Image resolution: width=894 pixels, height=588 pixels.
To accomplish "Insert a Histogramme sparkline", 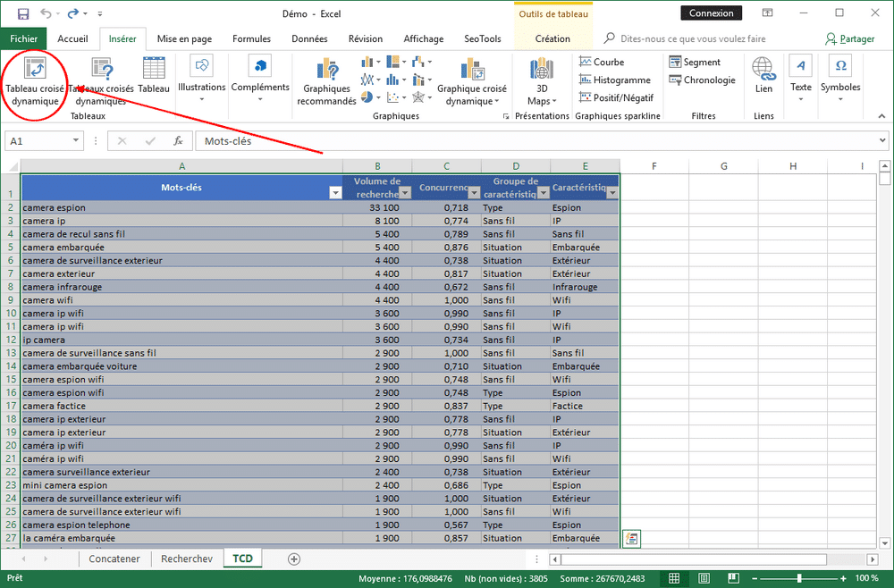I will 615,80.
